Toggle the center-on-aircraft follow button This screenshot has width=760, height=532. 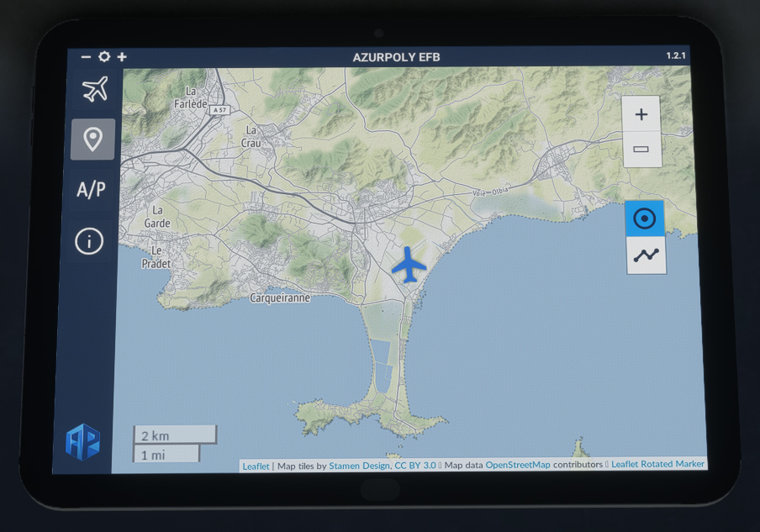[x=644, y=219]
